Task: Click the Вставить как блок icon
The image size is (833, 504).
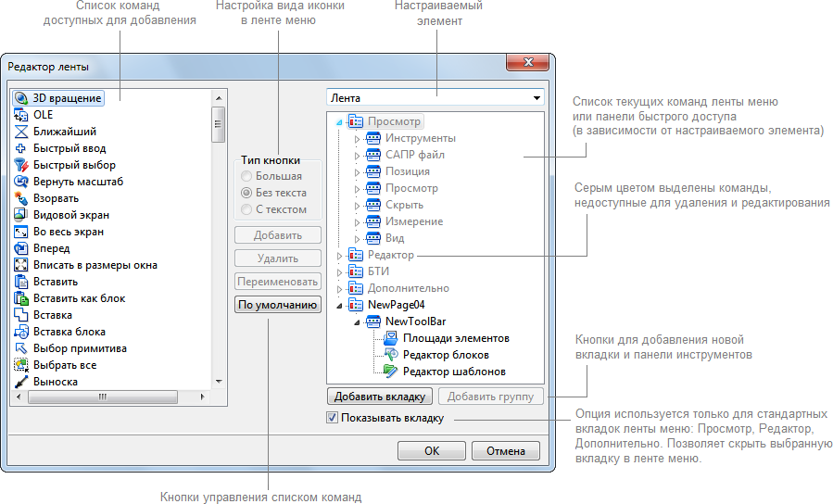Action: (x=20, y=298)
